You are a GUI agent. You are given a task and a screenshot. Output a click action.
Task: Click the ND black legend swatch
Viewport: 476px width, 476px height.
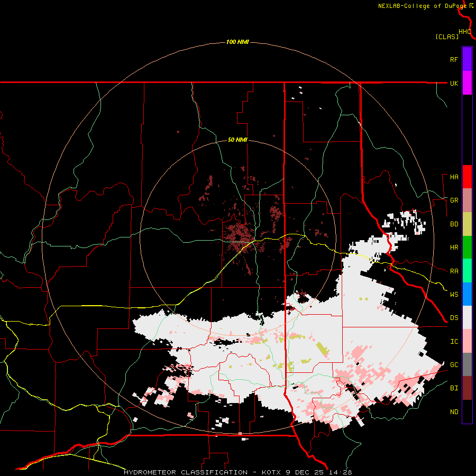(x=467, y=411)
